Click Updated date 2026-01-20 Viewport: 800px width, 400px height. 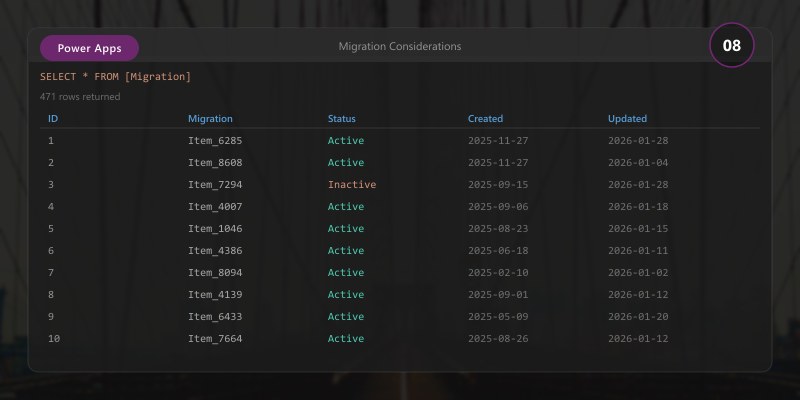[x=638, y=316]
